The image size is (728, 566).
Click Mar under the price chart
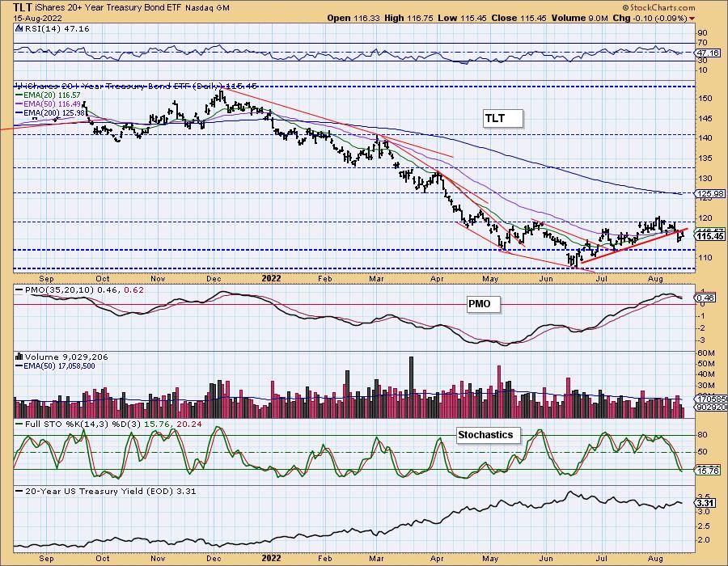pos(376,278)
